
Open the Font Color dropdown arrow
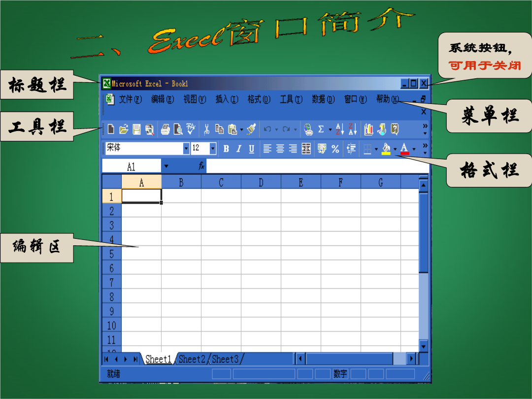pos(414,149)
